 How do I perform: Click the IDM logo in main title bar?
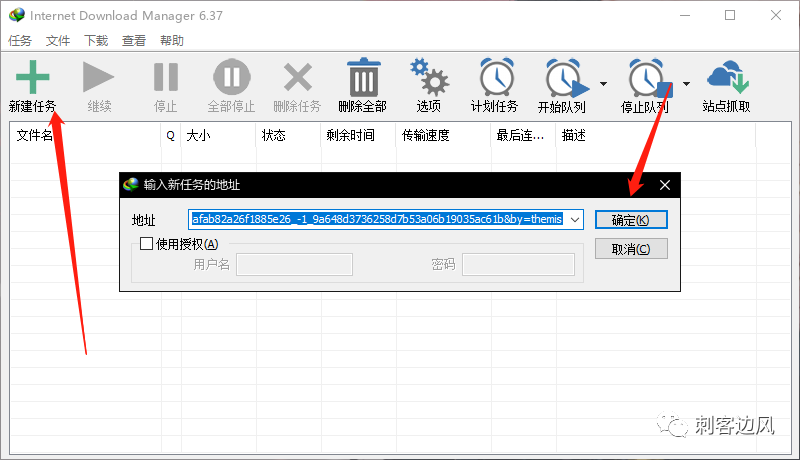coord(17,15)
